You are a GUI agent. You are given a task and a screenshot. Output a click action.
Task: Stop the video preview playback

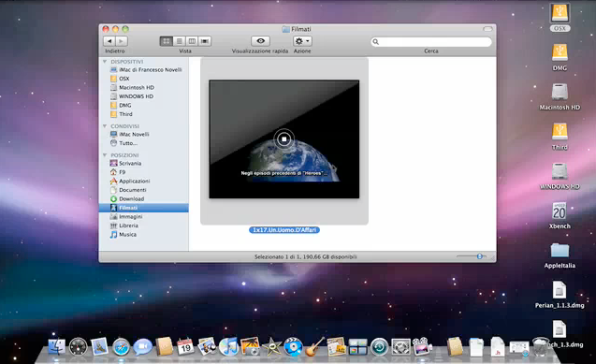click(x=283, y=139)
